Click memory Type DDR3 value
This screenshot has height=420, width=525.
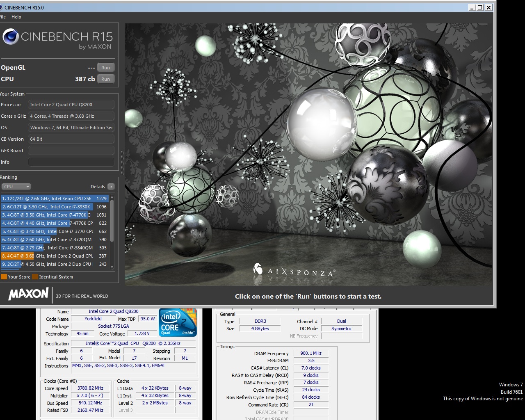click(260, 321)
